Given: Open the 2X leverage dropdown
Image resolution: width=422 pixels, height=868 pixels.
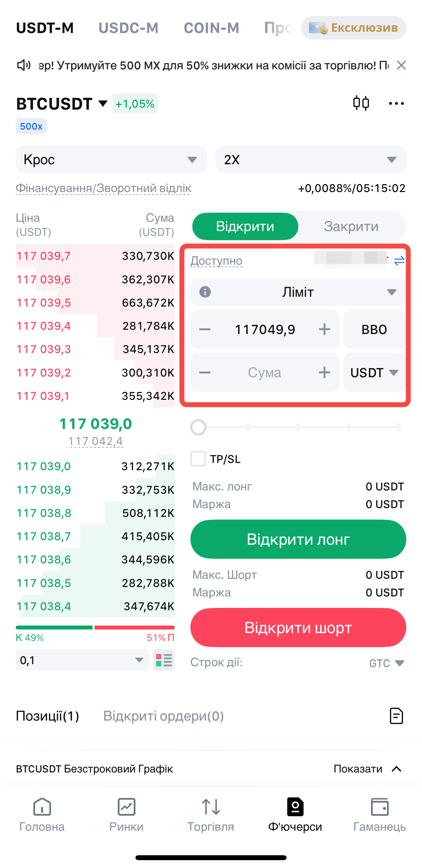Looking at the screenshot, I should [x=310, y=159].
